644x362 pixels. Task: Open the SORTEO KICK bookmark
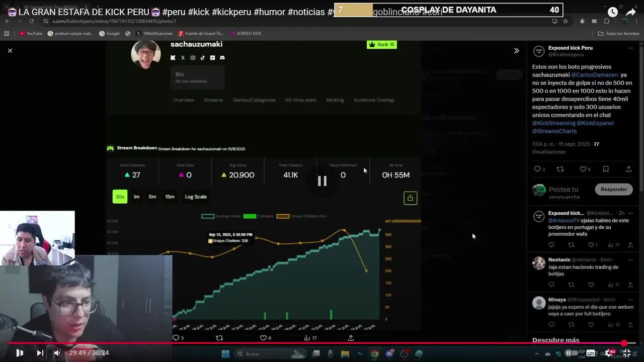tap(246, 34)
